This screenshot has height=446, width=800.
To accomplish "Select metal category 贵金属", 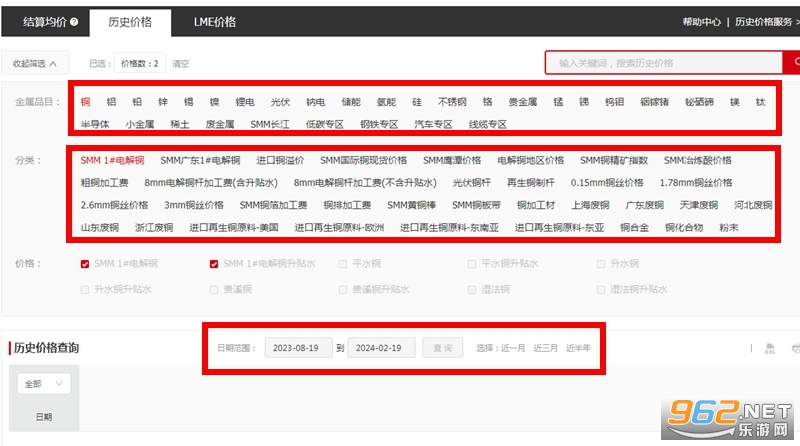I will click(x=523, y=102).
